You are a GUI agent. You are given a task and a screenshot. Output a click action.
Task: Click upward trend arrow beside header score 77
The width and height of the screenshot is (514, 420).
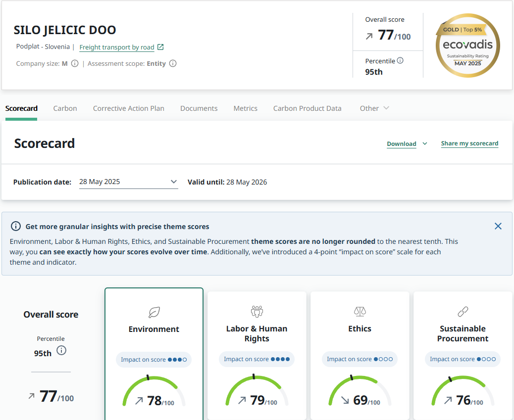(369, 37)
